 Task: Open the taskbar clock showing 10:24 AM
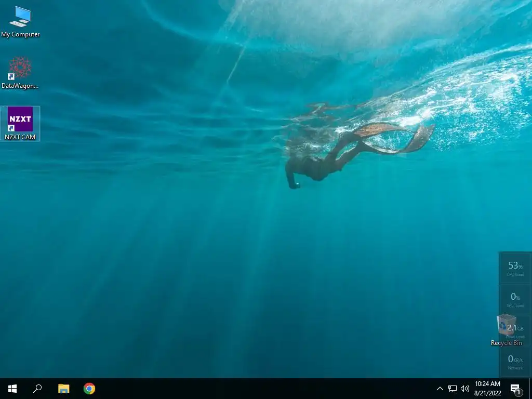[487, 389]
